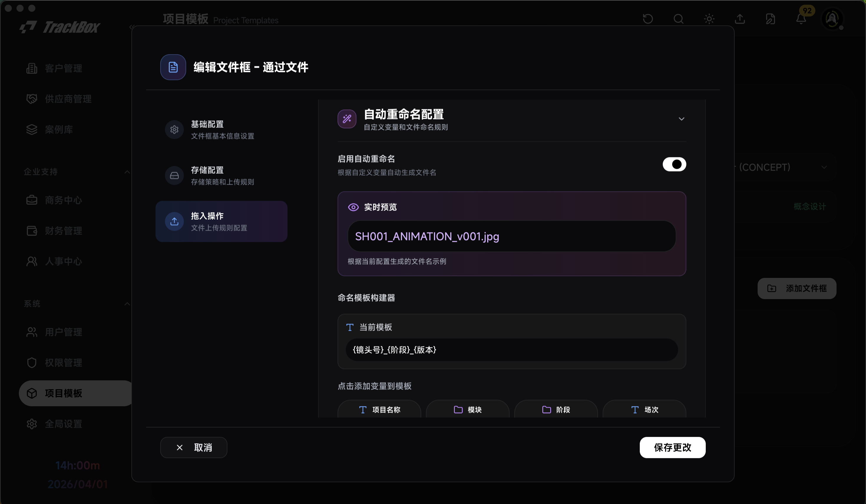Image resolution: width=866 pixels, height=504 pixels.
Task: Open the (CONCEPT) dropdown behind the dialog
Action: point(784,167)
